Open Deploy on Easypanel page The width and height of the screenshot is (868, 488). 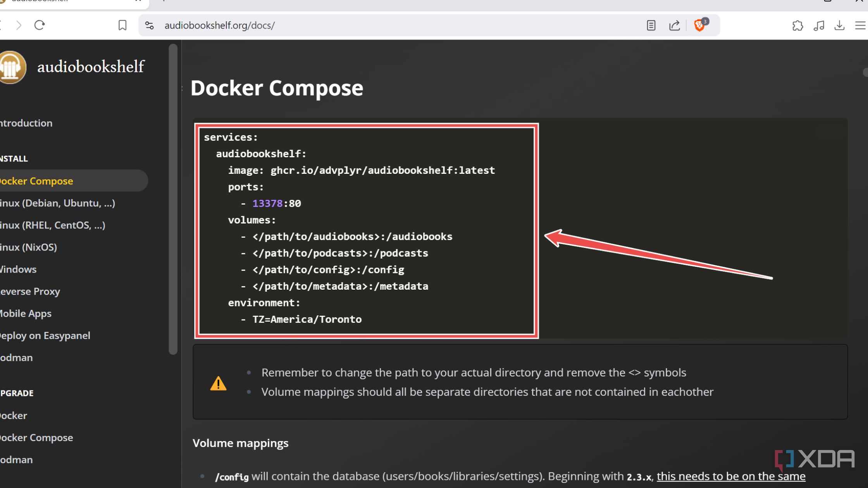[x=45, y=335]
